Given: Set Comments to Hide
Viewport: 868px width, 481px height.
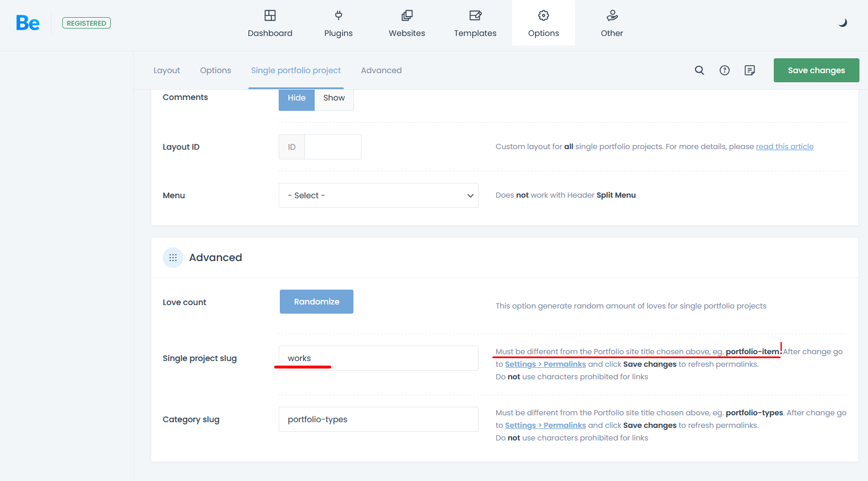Looking at the screenshot, I should (x=296, y=98).
